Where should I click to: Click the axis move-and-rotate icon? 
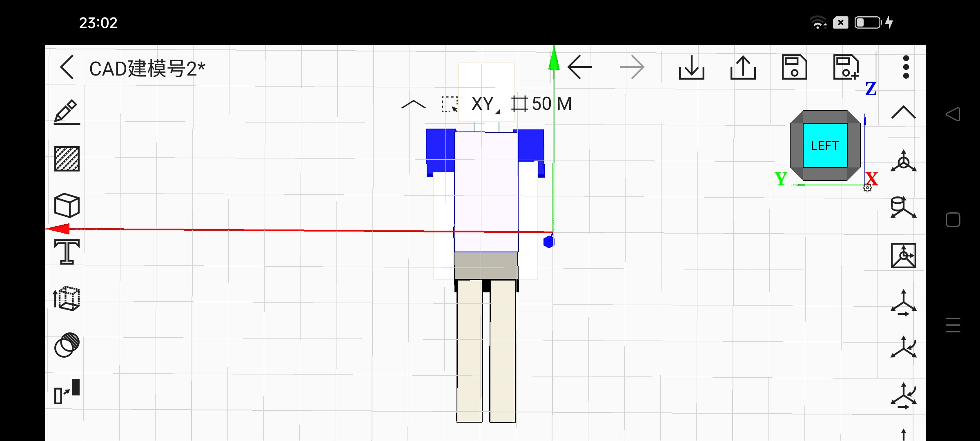[904, 396]
